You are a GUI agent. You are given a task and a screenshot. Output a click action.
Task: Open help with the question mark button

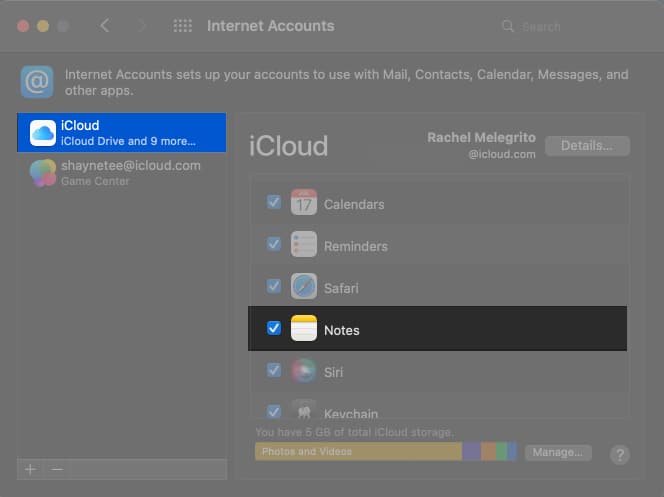tap(620, 455)
